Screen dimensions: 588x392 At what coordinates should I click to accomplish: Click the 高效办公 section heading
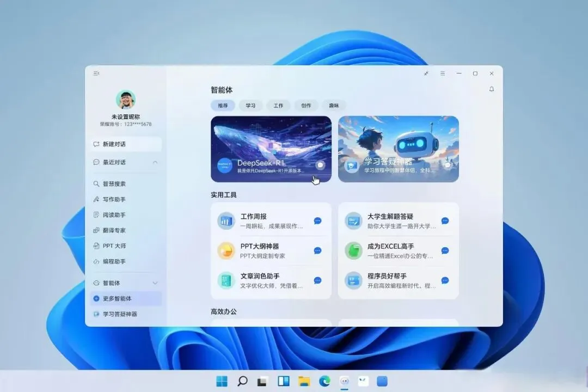[x=224, y=311]
